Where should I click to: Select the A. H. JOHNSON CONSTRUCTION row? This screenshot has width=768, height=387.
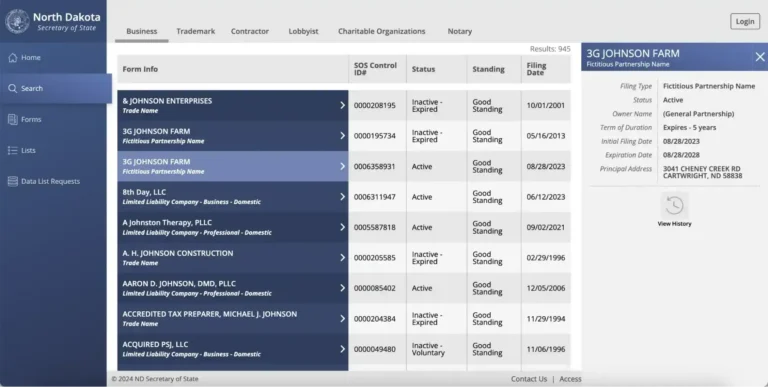tap(344, 258)
